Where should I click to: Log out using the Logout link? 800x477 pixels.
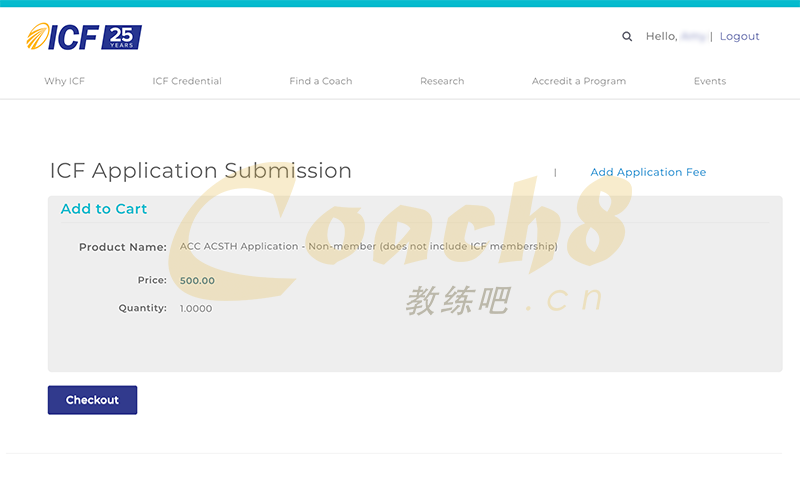tap(739, 37)
